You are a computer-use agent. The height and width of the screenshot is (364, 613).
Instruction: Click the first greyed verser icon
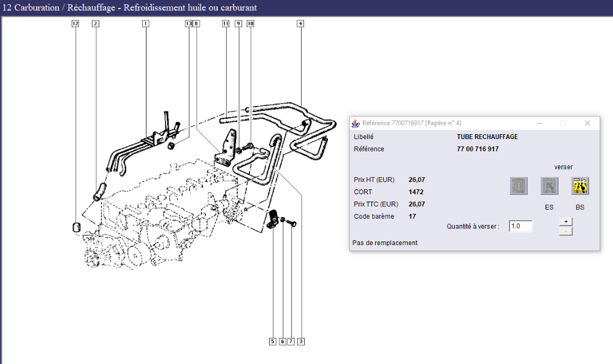click(x=519, y=186)
